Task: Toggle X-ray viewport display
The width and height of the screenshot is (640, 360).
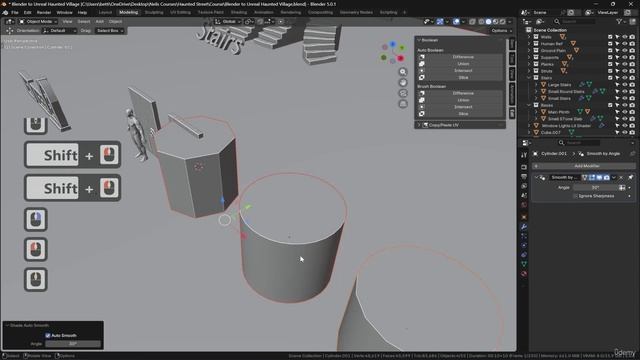Action: 472,21
